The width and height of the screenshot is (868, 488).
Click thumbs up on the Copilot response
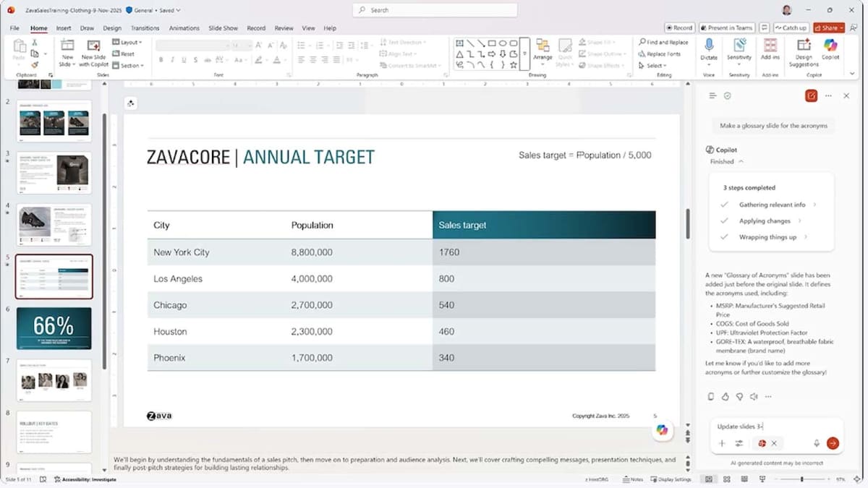[725, 396]
